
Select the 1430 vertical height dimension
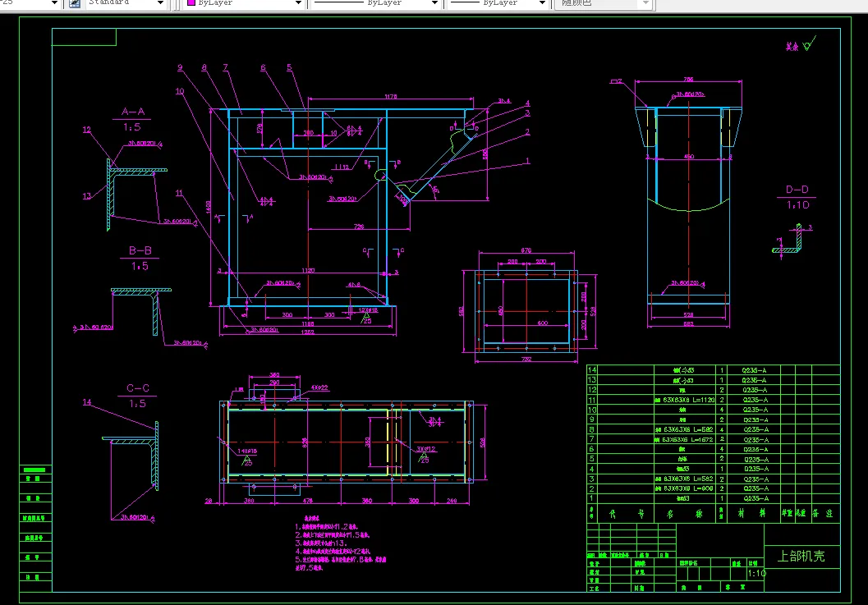[x=208, y=208]
